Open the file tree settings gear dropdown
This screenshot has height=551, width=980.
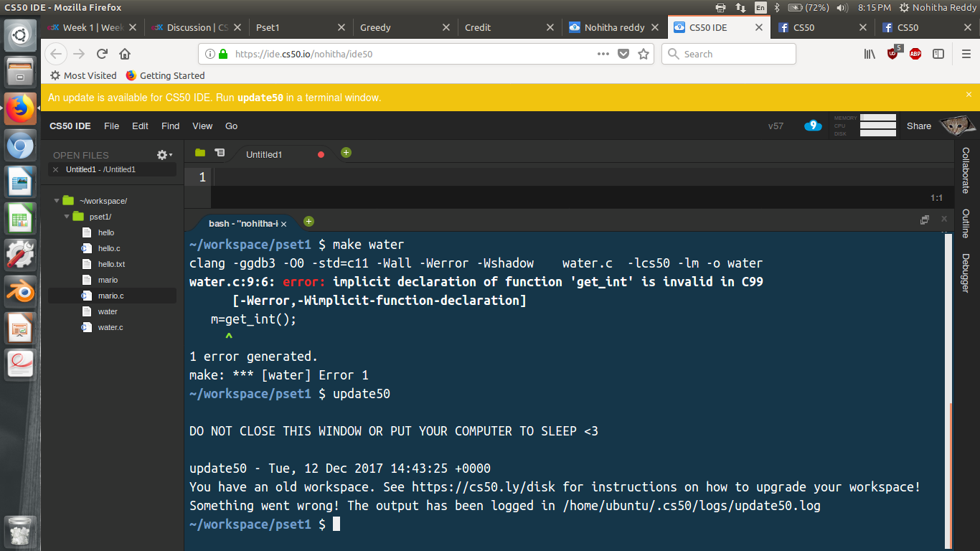click(164, 155)
